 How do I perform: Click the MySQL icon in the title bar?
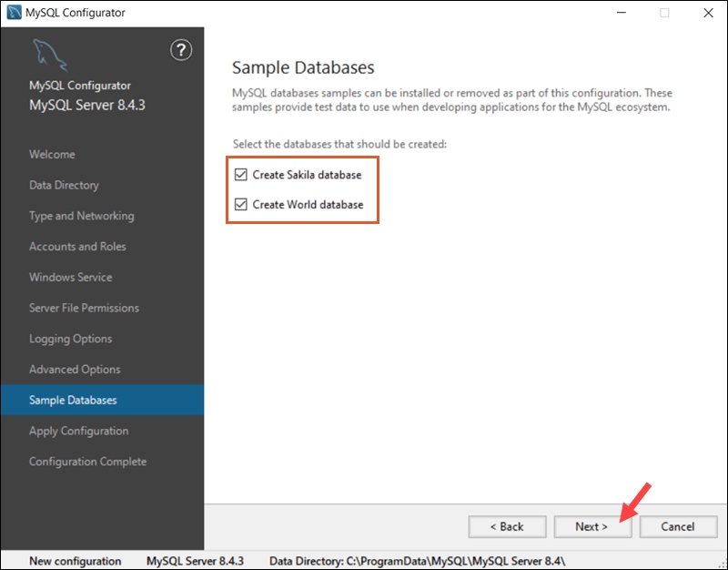click(13, 13)
